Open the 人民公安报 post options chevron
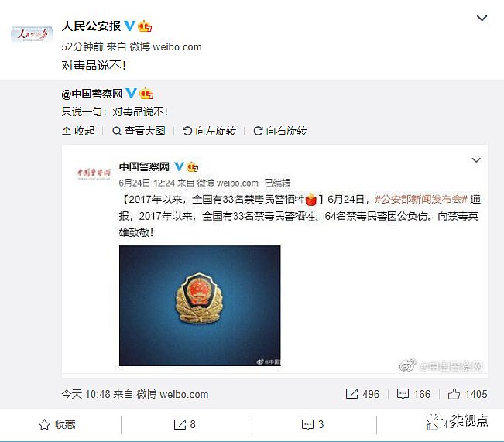The width and height of the screenshot is (504, 442). pyautogui.click(x=482, y=19)
